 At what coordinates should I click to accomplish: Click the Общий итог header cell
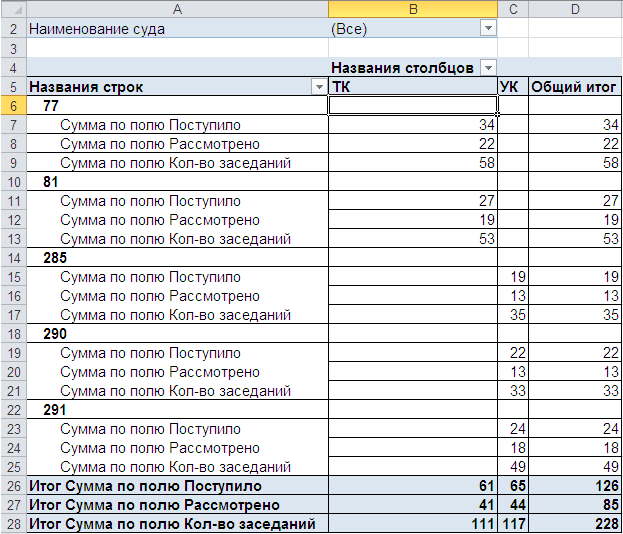(575, 87)
